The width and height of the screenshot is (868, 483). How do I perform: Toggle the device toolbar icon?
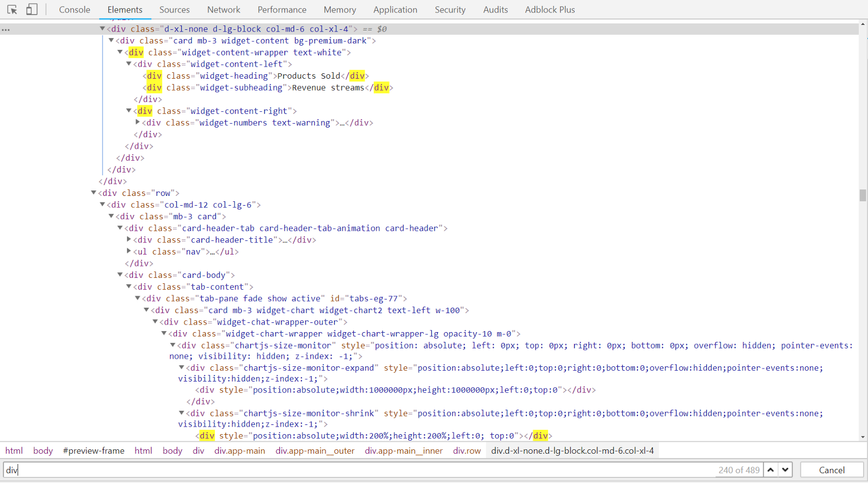pyautogui.click(x=32, y=10)
